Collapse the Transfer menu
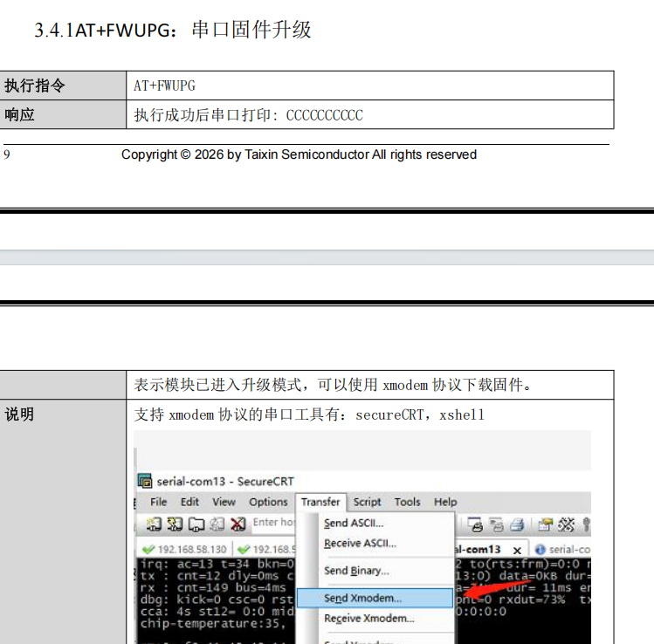This screenshot has height=644, width=654. [320, 502]
